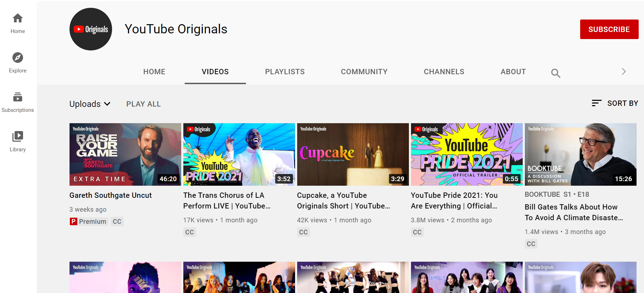Open YouTube Pride 2021 Official trailer title
644x293 pixels.
(x=454, y=201)
